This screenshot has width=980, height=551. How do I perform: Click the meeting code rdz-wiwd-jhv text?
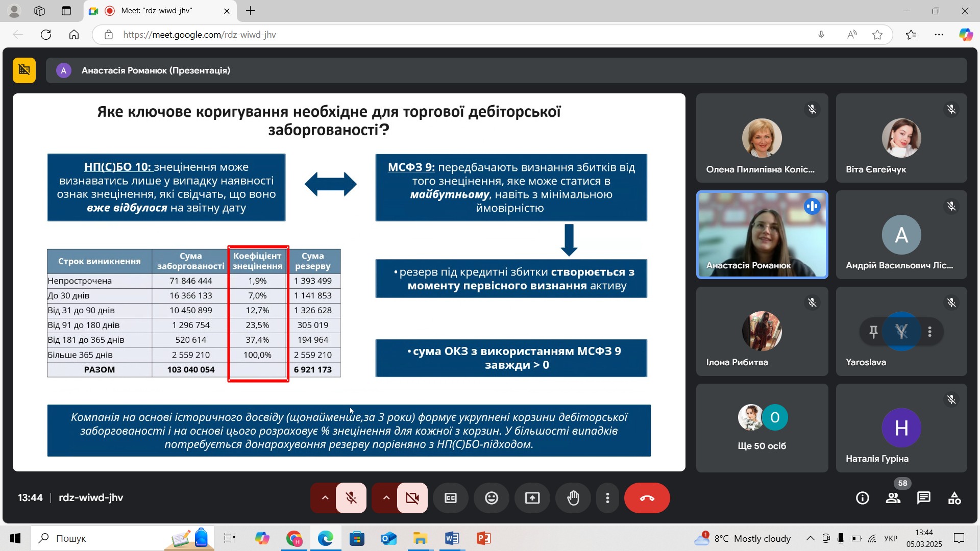click(x=91, y=498)
